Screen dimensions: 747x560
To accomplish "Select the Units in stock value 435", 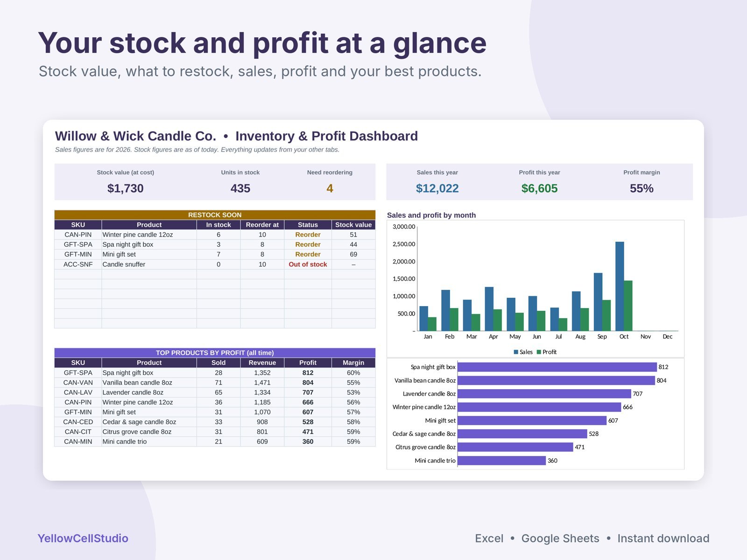I will 240,189.
